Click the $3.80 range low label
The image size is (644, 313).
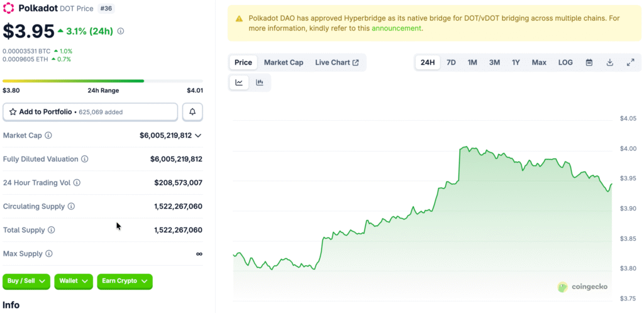pos(11,91)
